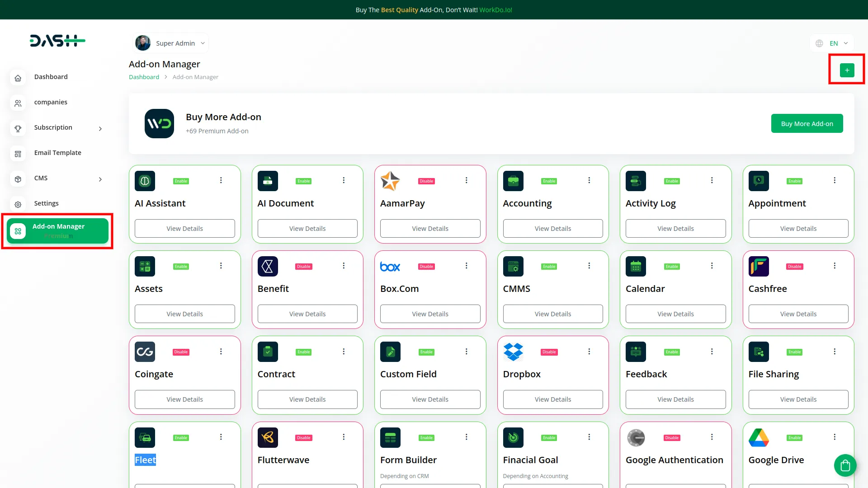Open the Super Admin user dropdown
Screen dimensions: 868x488
[171, 43]
